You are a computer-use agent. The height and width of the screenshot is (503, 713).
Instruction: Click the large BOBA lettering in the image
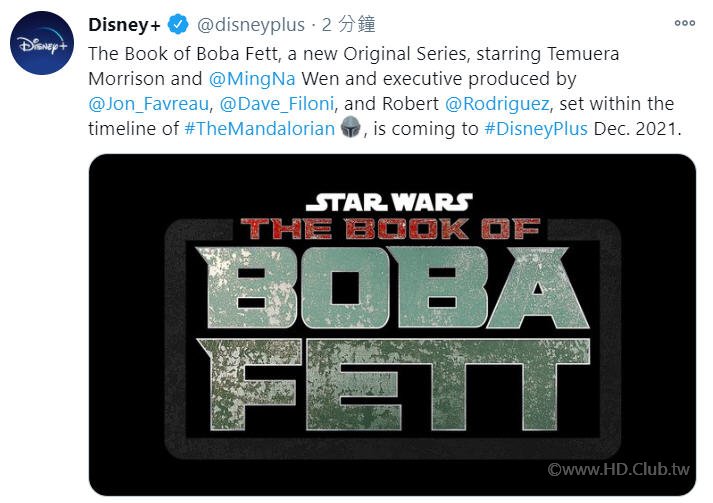[x=390, y=288]
